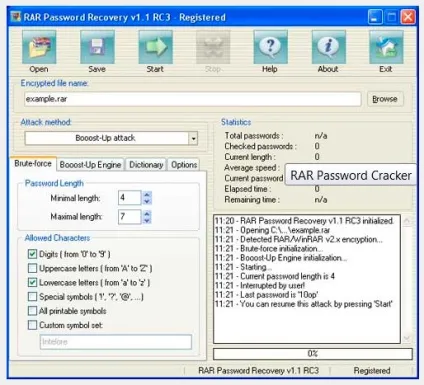Minimize the RAR Password Recovery window
Viewport: 424px width, 385px height.
tap(375, 17)
